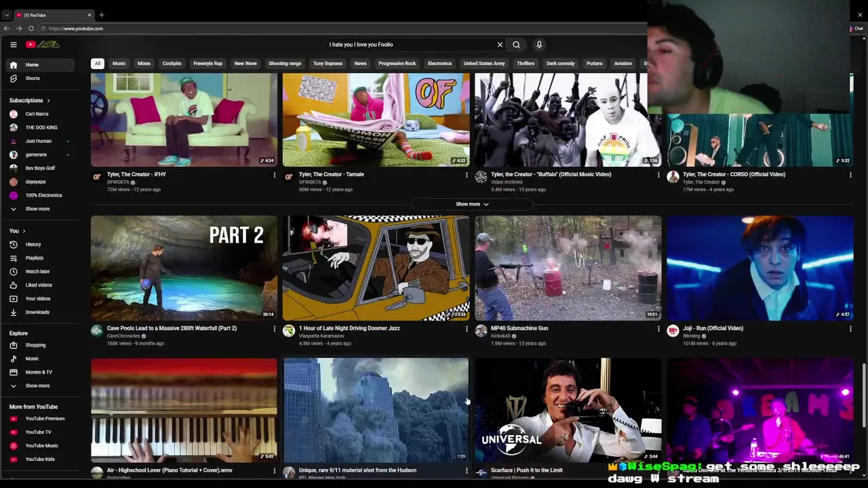Open a new browser tab with plus

pyautogui.click(x=102, y=15)
